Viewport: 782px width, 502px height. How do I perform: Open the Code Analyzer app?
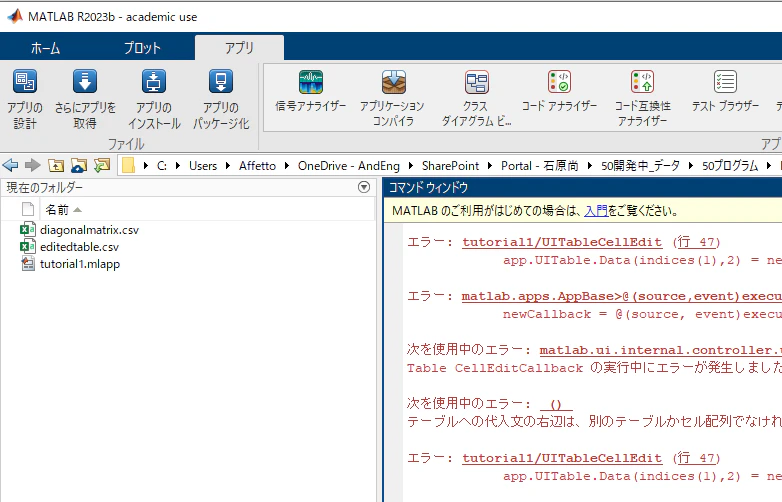(x=559, y=91)
